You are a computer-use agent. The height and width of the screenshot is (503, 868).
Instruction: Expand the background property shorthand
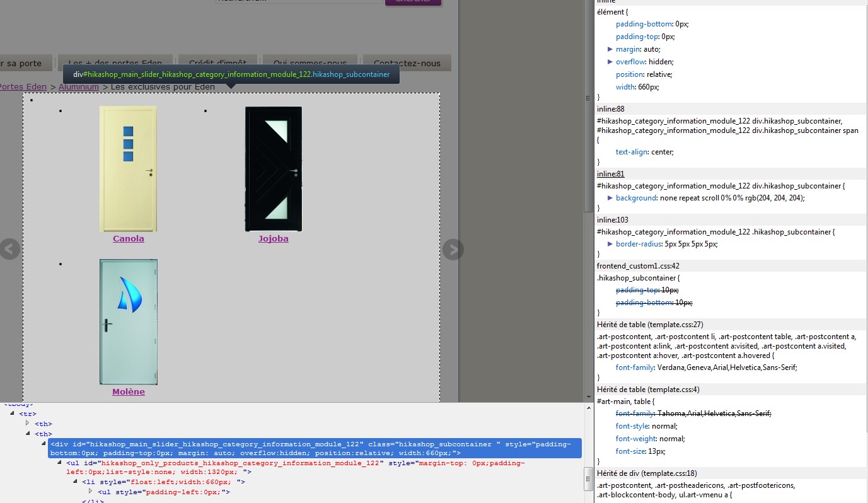(x=610, y=198)
